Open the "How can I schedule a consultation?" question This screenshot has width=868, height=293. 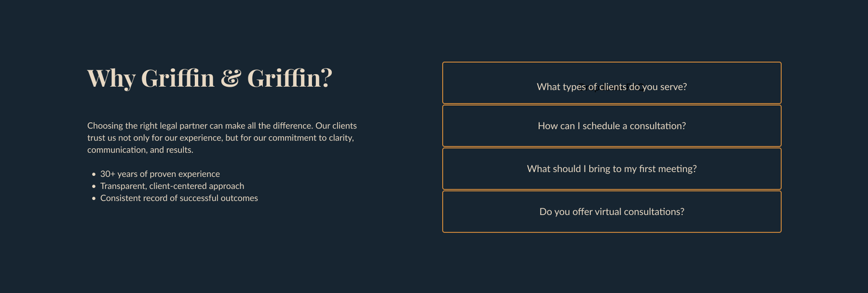611,126
